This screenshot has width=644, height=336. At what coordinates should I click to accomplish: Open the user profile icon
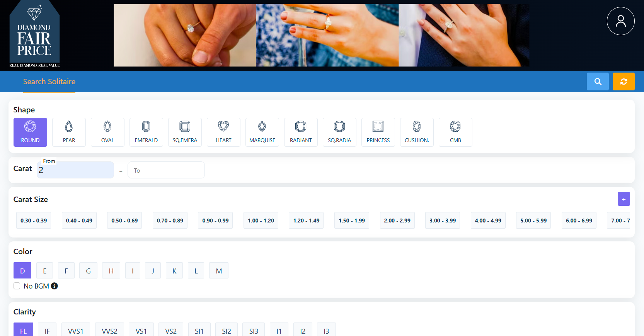(x=620, y=21)
